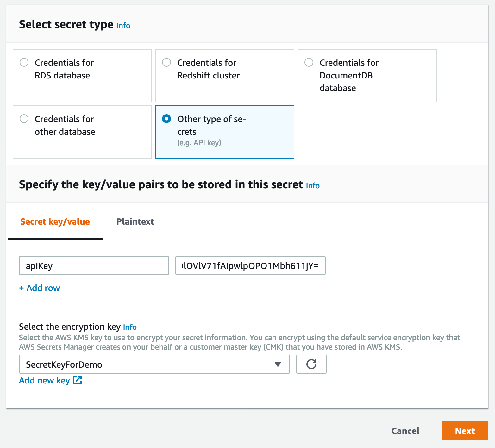Image resolution: width=495 pixels, height=448 pixels.
Task: Cancel the secret creation
Action: tap(405, 431)
